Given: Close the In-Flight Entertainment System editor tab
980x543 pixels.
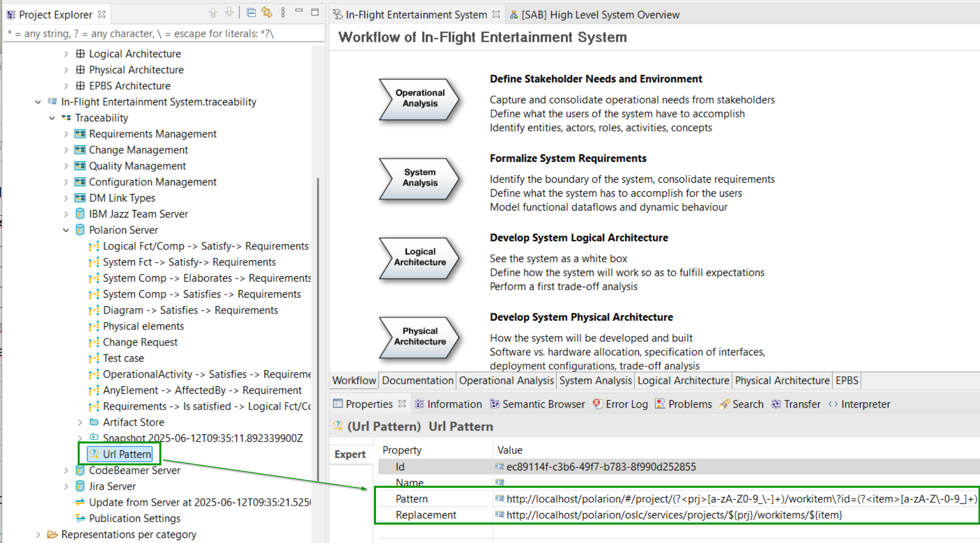Looking at the screenshot, I should [496, 14].
